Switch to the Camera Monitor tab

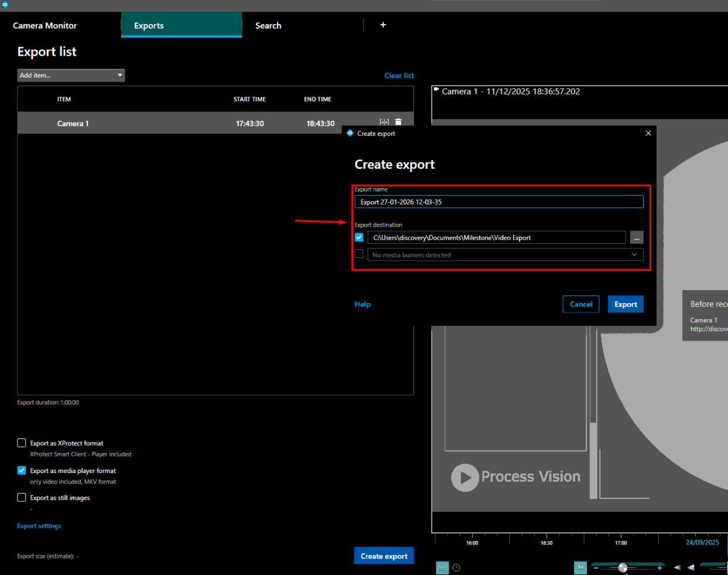point(45,26)
